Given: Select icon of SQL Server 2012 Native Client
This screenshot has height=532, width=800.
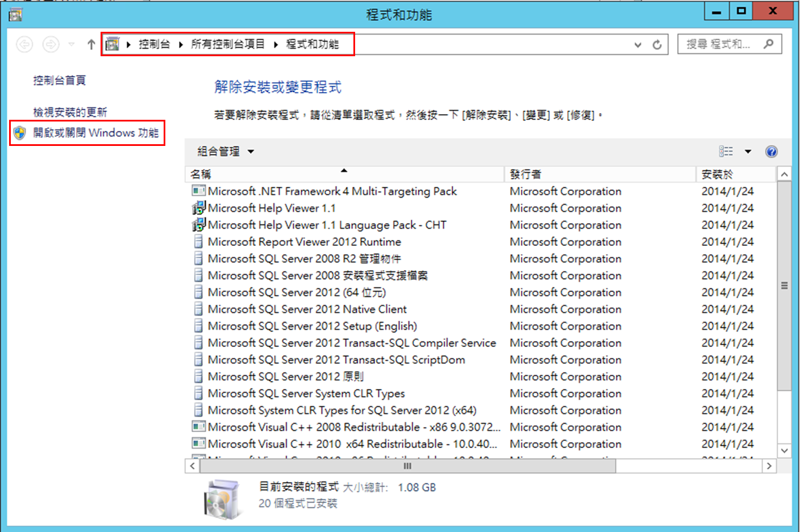Looking at the screenshot, I should point(198,309).
